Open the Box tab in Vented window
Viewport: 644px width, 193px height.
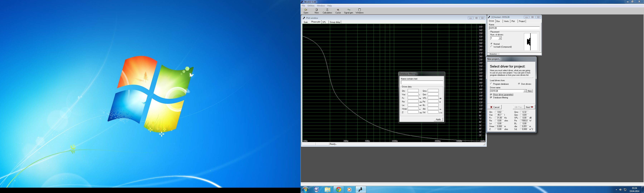[498, 21]
